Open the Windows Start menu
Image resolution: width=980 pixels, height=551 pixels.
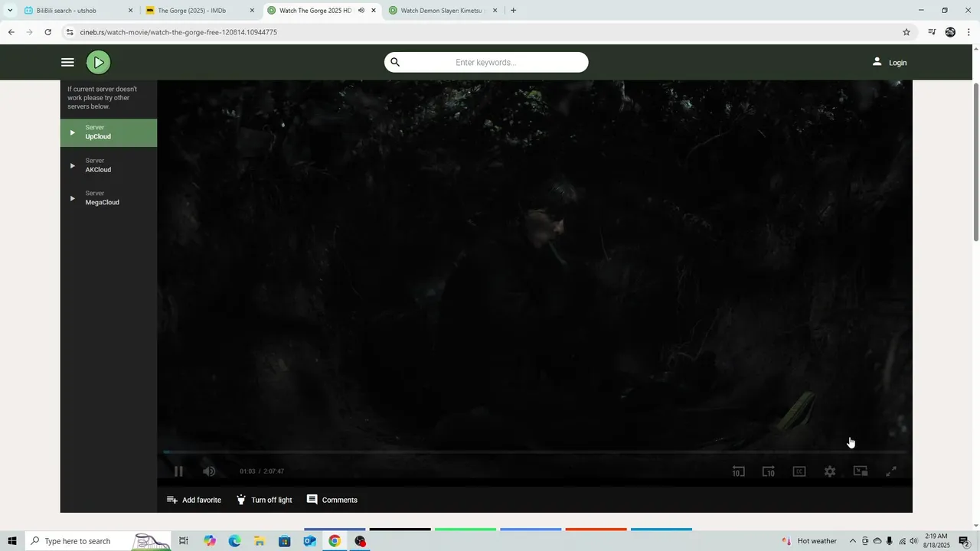click(11, 541)
